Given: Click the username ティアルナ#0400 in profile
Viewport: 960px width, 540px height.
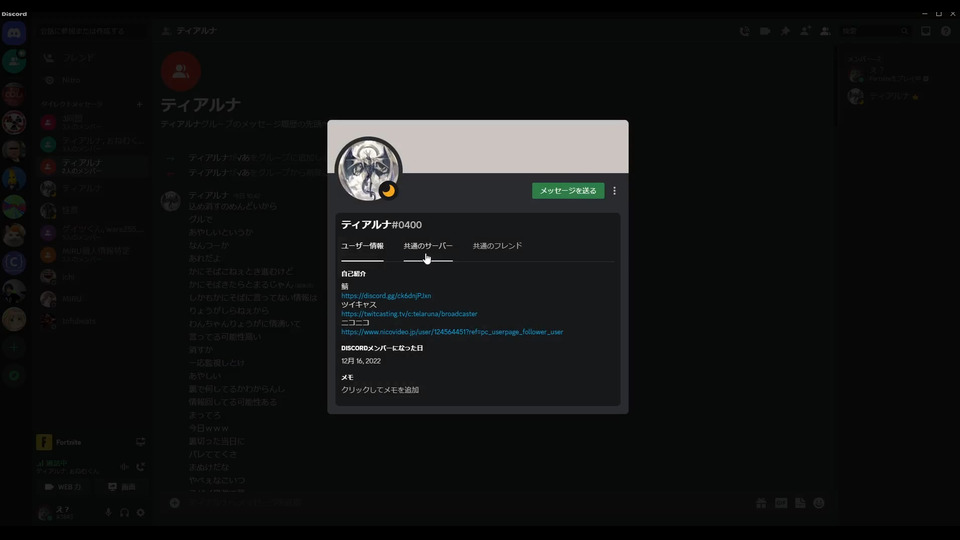Looking at the screenshot, I should click(381, 225).
